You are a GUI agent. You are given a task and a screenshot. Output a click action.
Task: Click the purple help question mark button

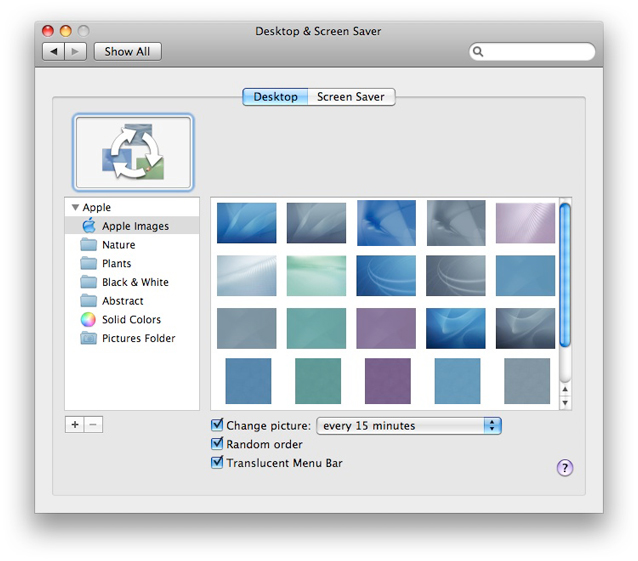(565, 467)
